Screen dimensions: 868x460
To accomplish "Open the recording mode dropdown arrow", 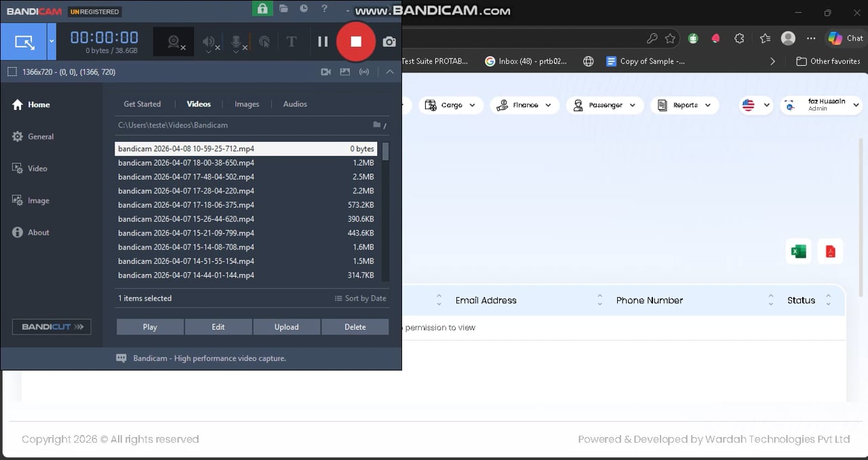I will [52, 42].
